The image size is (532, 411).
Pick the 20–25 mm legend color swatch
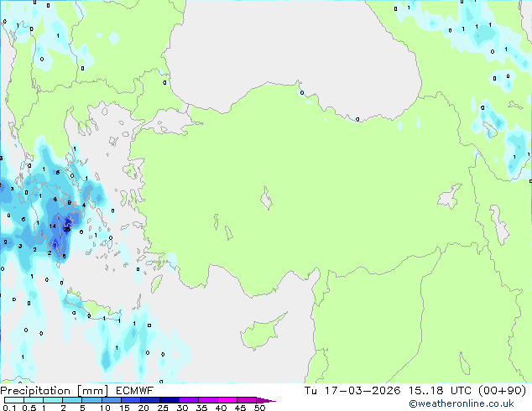(149, 400)
